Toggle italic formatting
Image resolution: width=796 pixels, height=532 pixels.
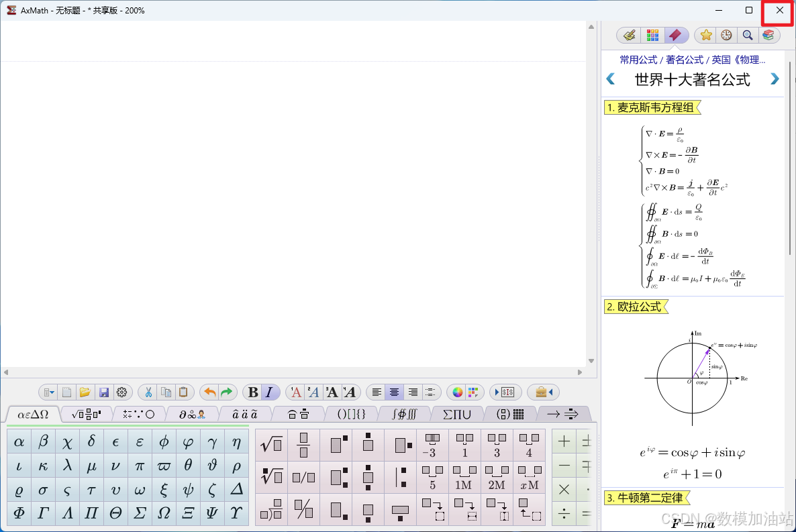point(270,392)
